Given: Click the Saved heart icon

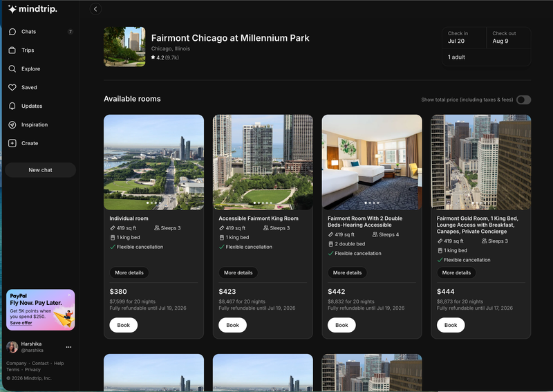Looking at the screenshot, I should click(12, 88).
